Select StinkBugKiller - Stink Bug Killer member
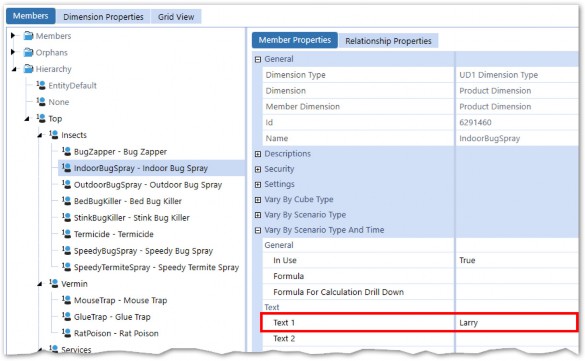 pos(132,217)
